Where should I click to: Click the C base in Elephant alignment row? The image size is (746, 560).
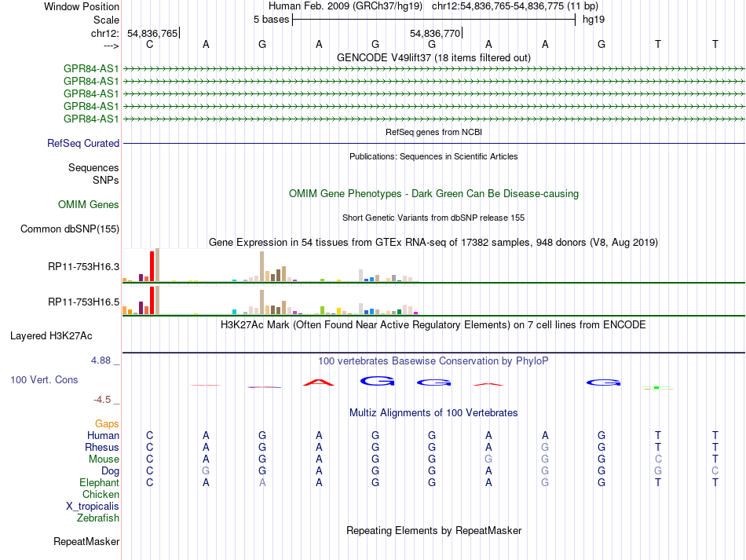click(150, 482)
